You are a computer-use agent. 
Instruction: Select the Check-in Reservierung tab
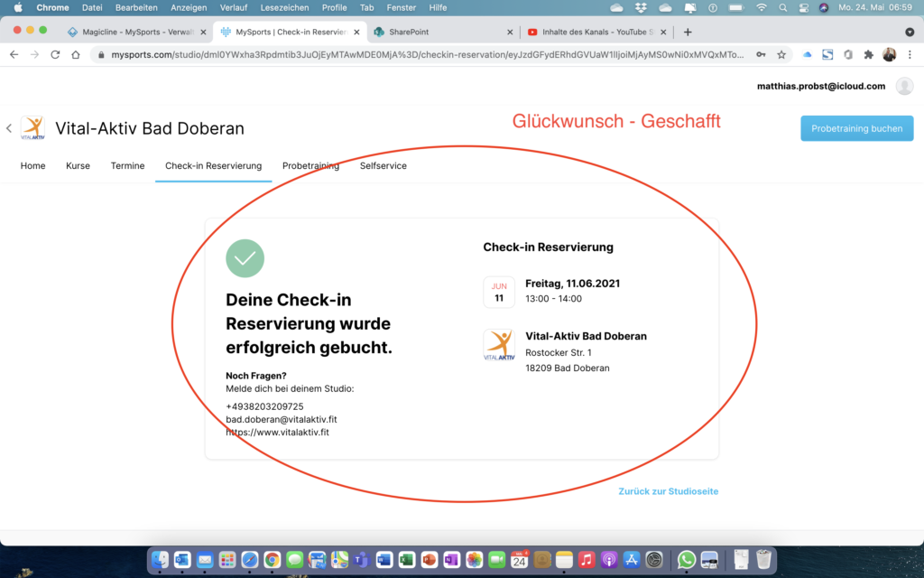[x=213, y=166]
